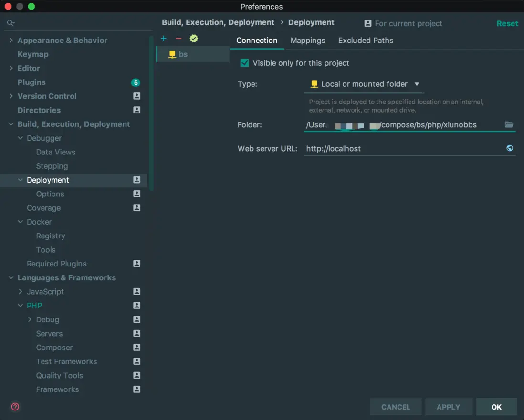Collapse the Build, Execution, Deployment section

11,124
